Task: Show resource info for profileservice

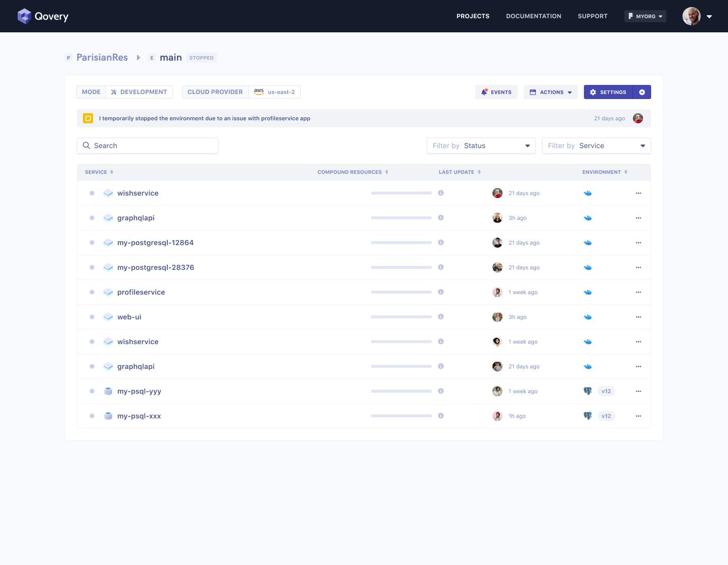Action: [441, 292]
